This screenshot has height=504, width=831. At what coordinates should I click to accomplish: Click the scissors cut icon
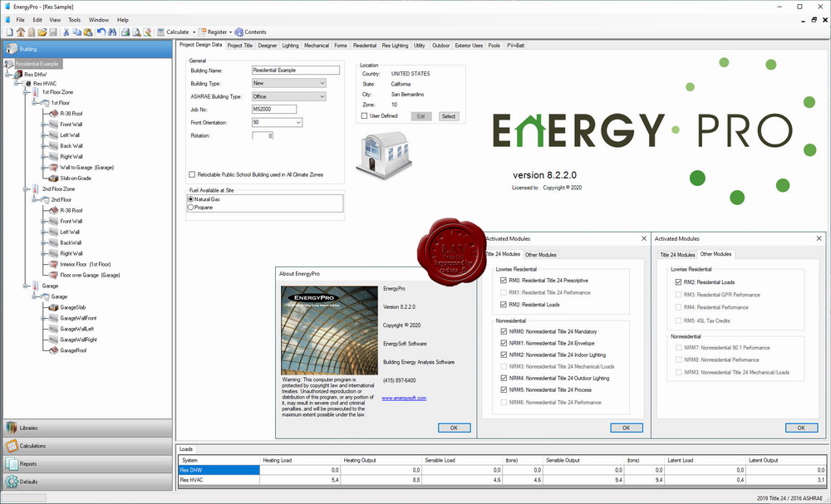coord(66,32)
